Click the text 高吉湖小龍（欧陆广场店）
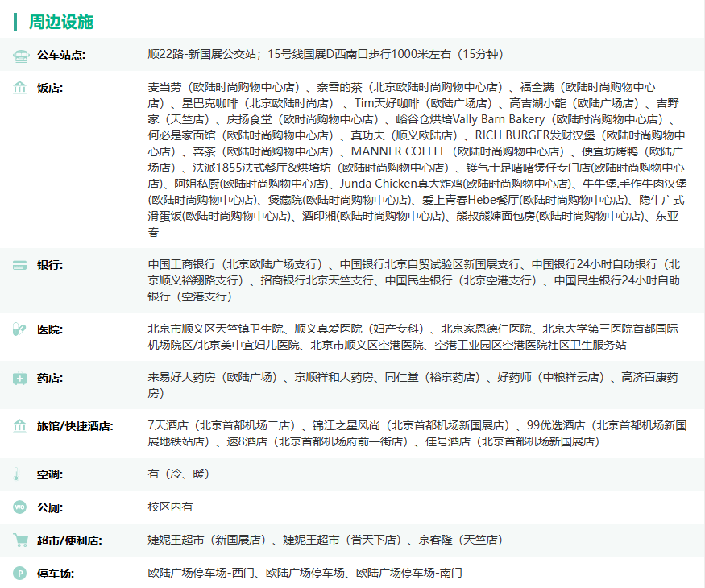The image size is (705, 588). pyautogui.click(x=576, y=103)
